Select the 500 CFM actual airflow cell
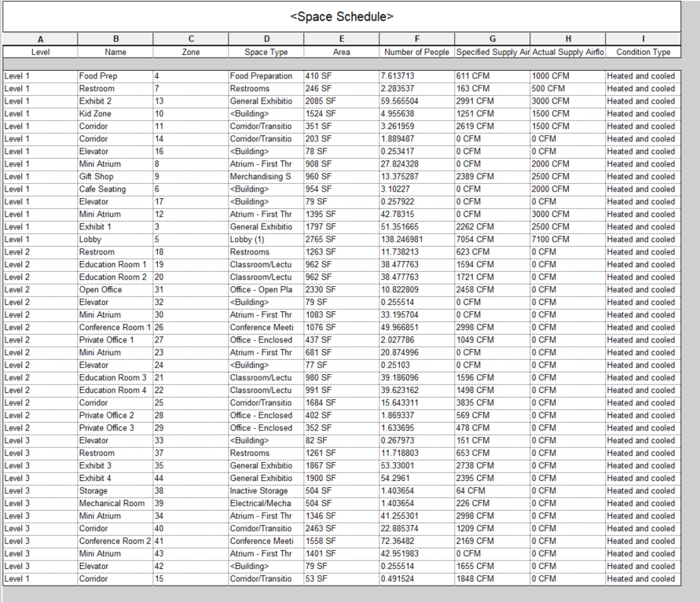The height and width of the screenshot is (602, 700). pyautogui.click(x=568, y=89)
